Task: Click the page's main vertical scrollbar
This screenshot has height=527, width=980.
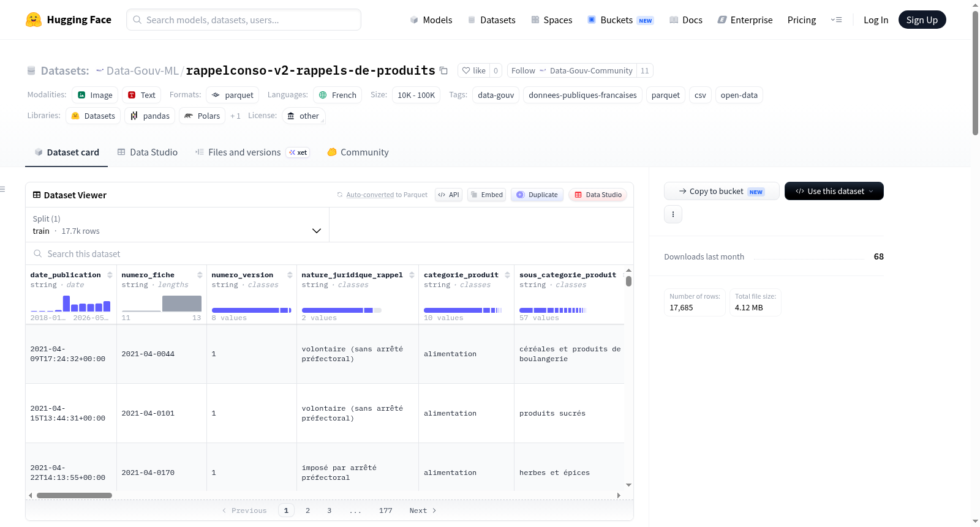Action: 975,73
